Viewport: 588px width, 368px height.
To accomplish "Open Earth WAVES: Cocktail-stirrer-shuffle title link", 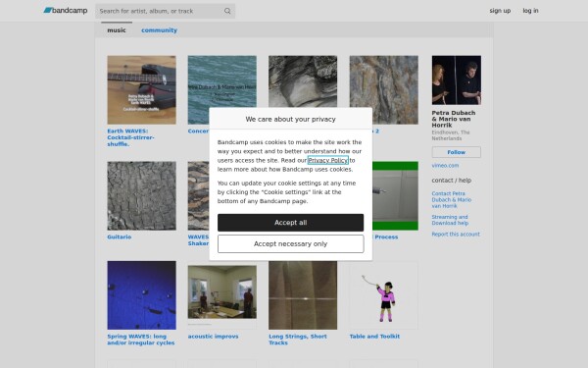I will pos(130,137).
